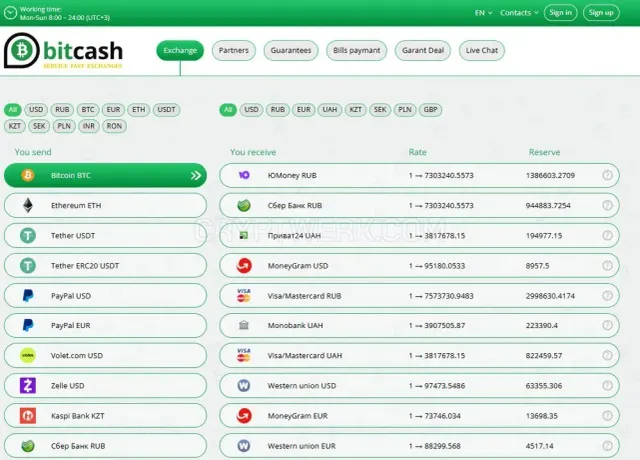Screen dimensions: 640x460
Task: Expand the Contacts dropdown
Action: (x=519, y=13)
